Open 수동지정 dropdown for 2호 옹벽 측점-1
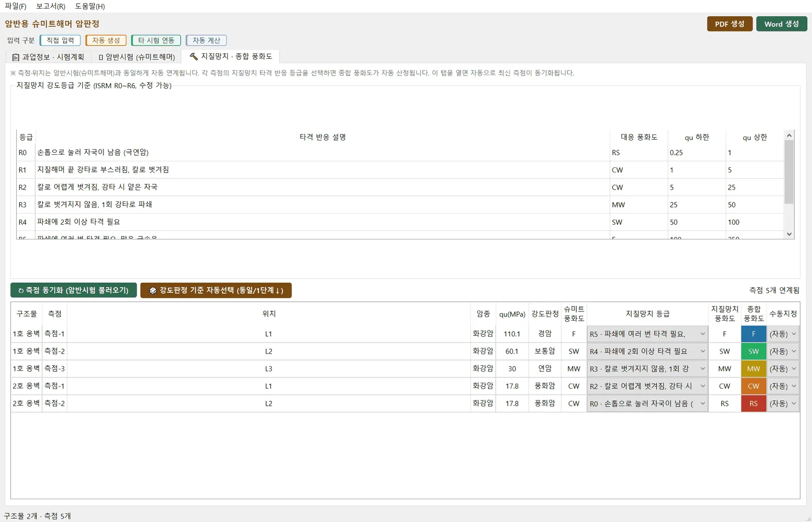 (x=783, y=386)
